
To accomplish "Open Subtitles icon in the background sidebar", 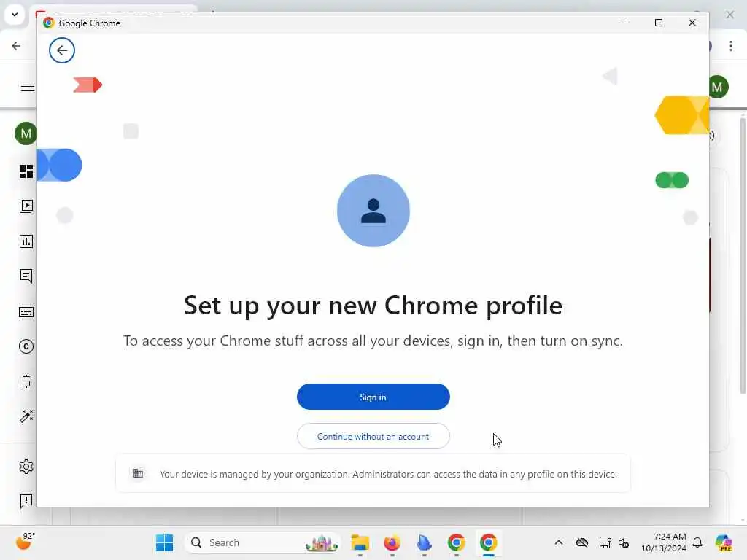I will click(26, 312).
